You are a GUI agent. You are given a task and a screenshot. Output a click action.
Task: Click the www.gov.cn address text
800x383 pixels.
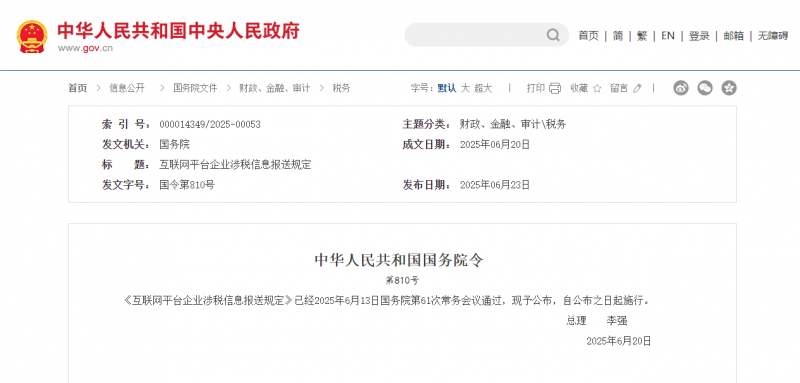[85, 48]
